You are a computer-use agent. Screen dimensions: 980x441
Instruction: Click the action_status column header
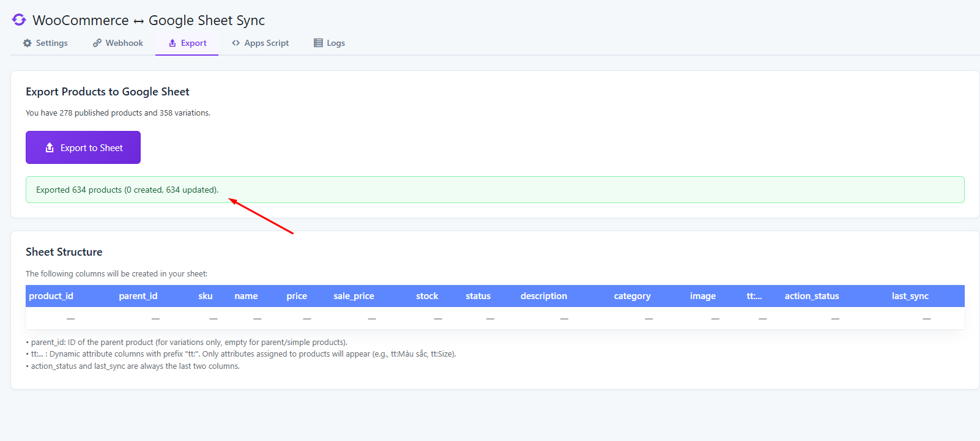812,296
